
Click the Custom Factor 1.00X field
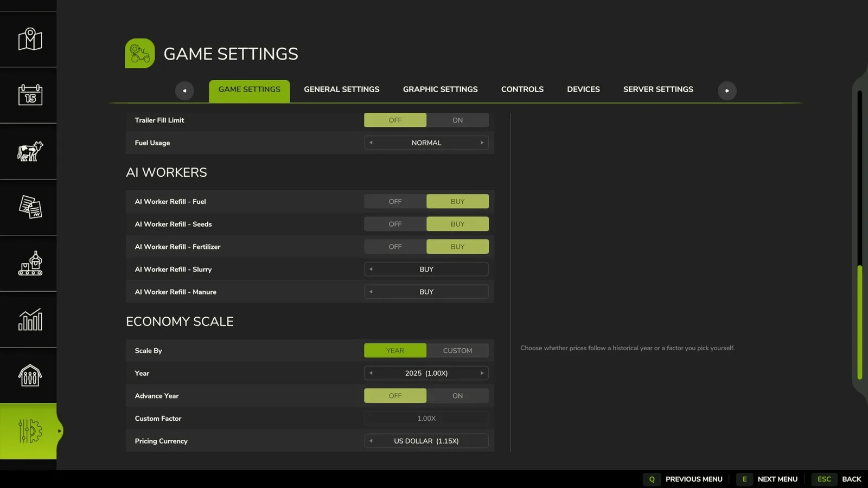point(426,419)
